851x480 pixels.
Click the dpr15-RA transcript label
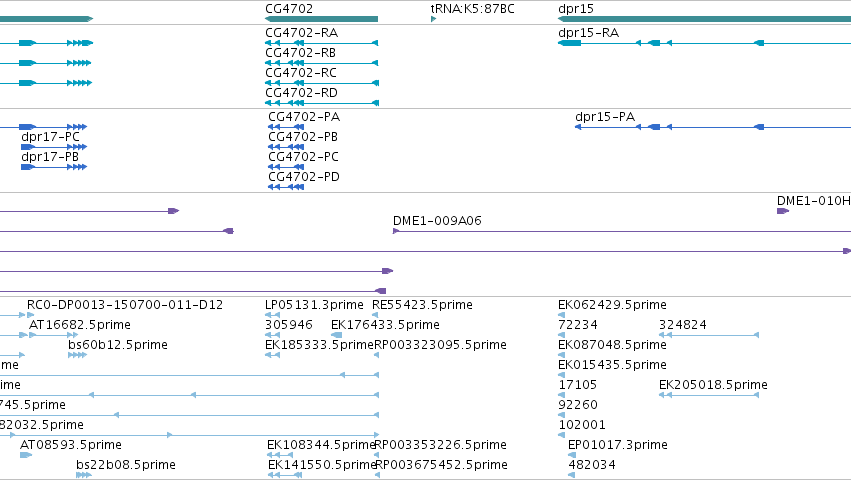[x=588, y=33]
